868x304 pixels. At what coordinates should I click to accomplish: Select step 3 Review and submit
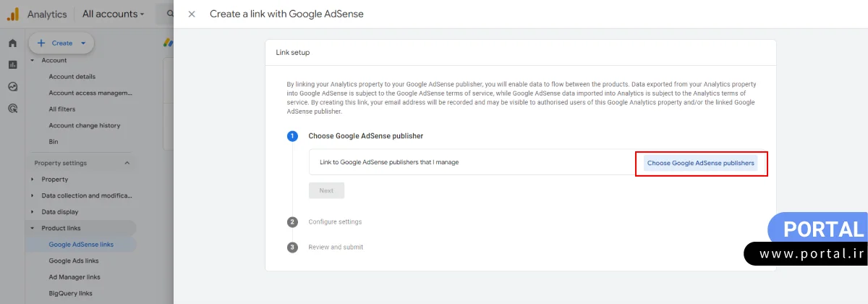(x=336, y=247)
